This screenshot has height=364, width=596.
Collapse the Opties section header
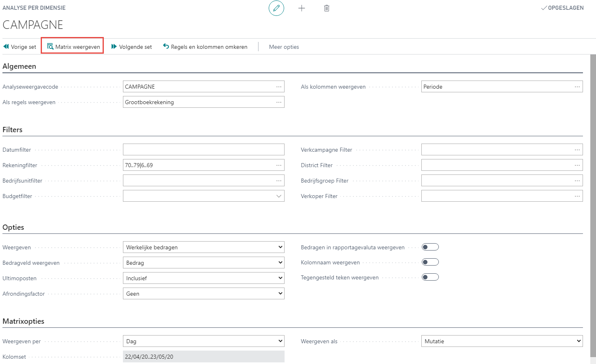[13, 227]
